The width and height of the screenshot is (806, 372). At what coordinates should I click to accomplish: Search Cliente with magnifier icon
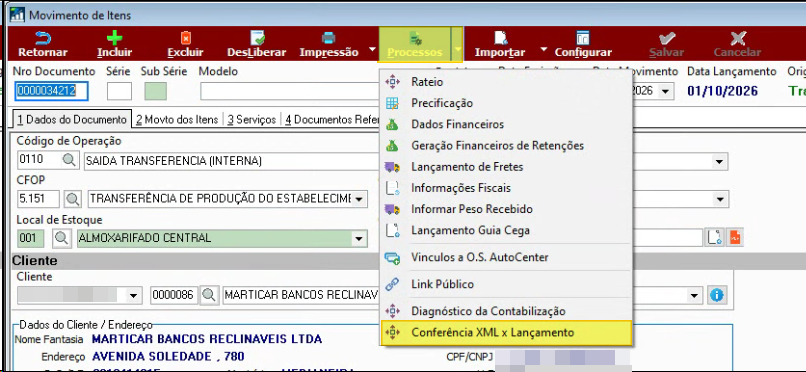click(x=209, y=295)
